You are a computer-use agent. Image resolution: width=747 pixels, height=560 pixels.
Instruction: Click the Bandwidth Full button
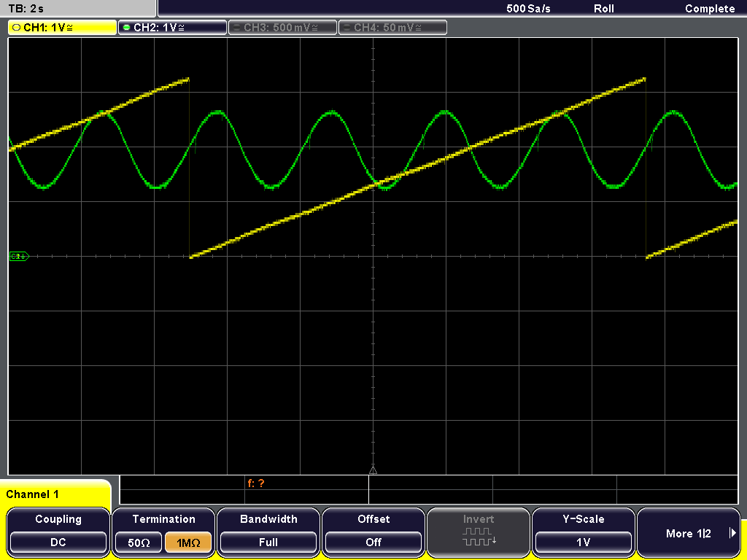coord(268,542)
